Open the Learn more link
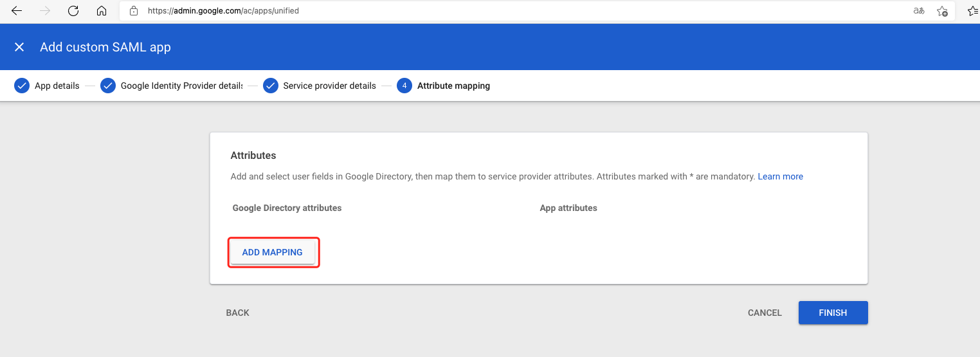 tap(780, 176)
